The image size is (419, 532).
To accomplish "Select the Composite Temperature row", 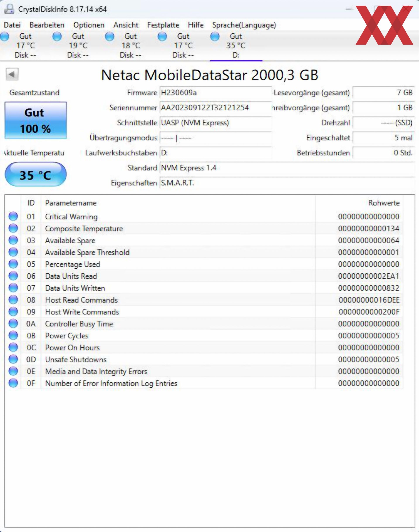I will click(84, 229).
